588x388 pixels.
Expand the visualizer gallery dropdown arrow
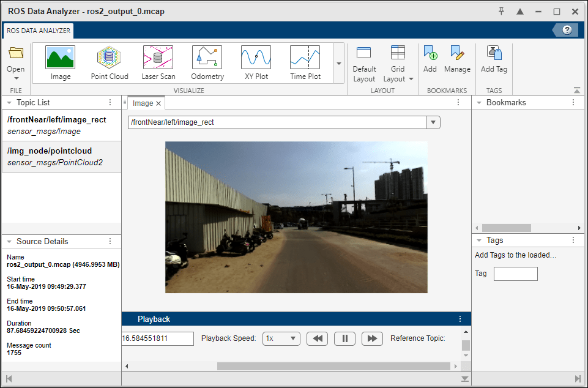pos(339,64)
